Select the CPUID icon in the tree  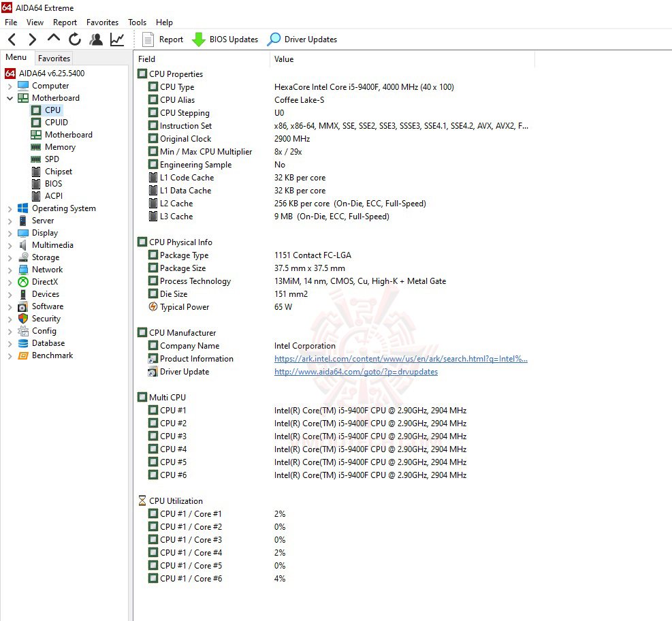click(36, 123)
